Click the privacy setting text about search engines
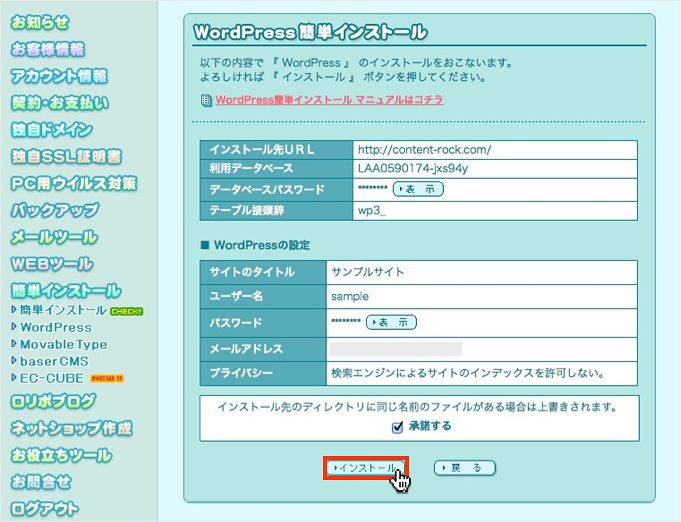 (468, 373)
